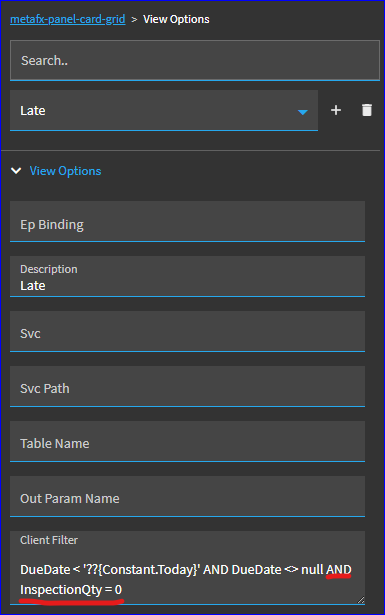Select the Description field containing Late
This screenshot has width=385, height=615.
(187, 277)
